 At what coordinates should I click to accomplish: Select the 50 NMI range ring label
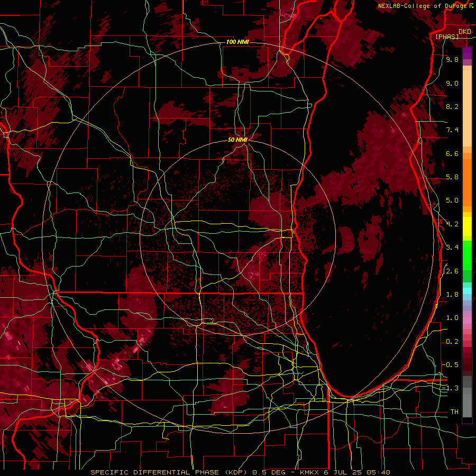237,140
